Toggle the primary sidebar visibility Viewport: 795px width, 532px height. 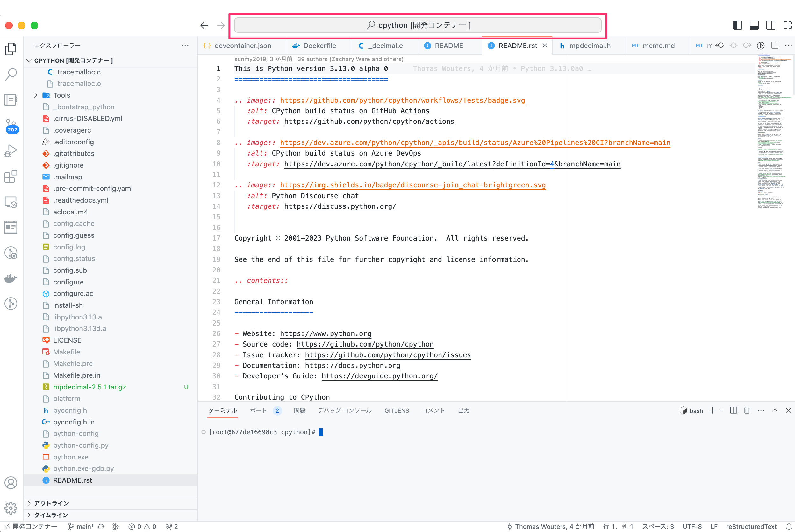point(738,25)
